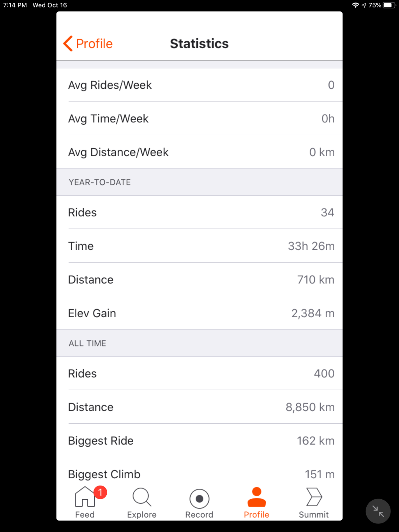Switch to the Explore tab label
Image resolution: width=399 pixels, height=532 pixels.
[141, 515]
